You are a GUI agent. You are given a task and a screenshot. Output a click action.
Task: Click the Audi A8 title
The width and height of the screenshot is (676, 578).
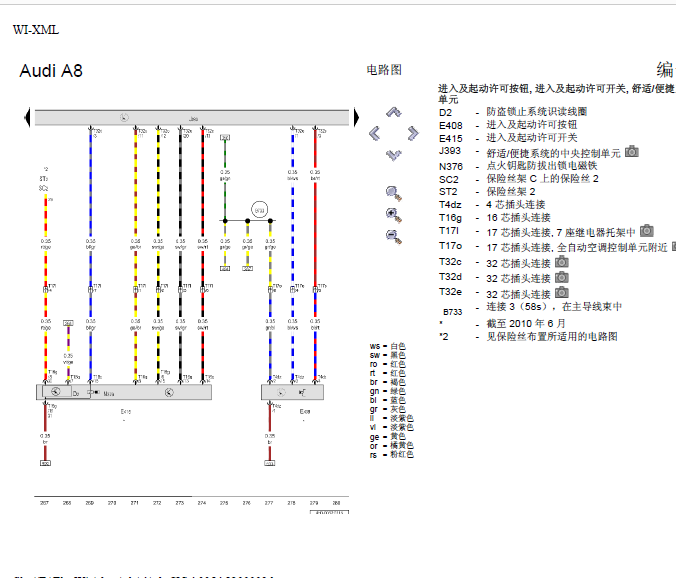[x=51, y=71]
